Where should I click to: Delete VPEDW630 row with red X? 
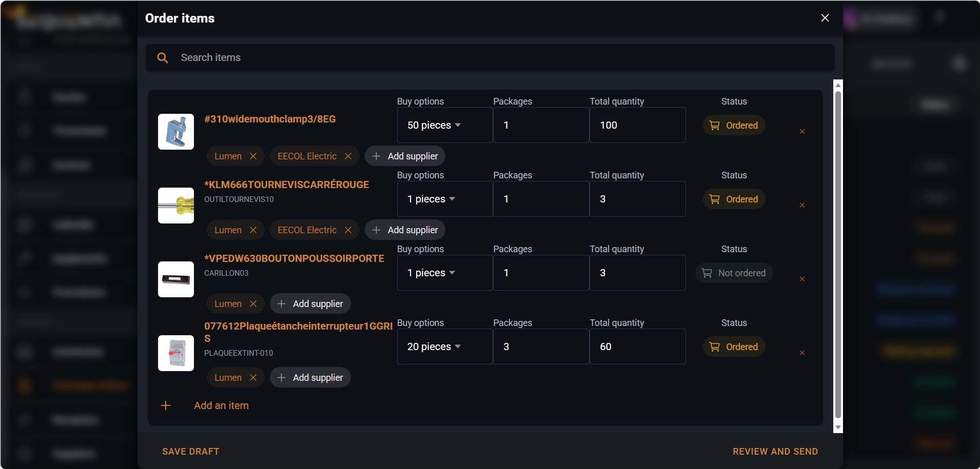(802, 279)
